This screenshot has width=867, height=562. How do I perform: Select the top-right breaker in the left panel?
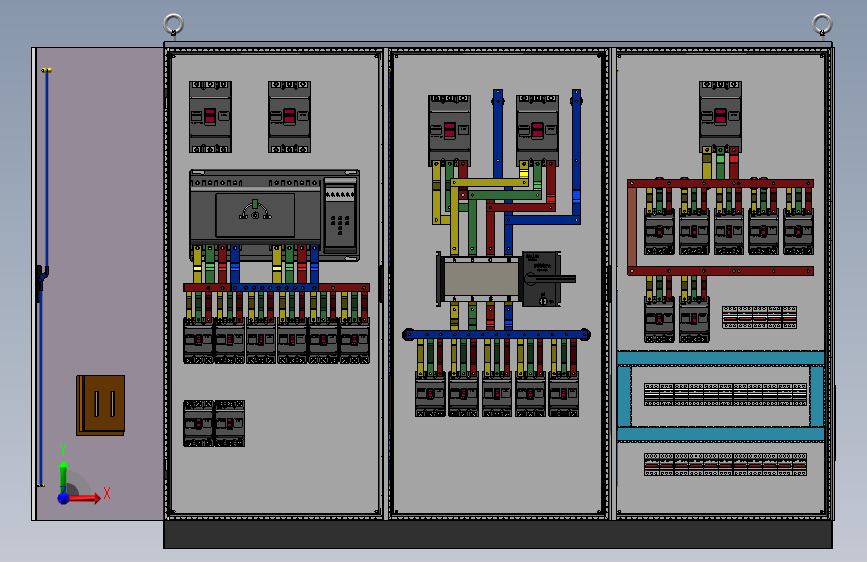(x=289, y=117)
